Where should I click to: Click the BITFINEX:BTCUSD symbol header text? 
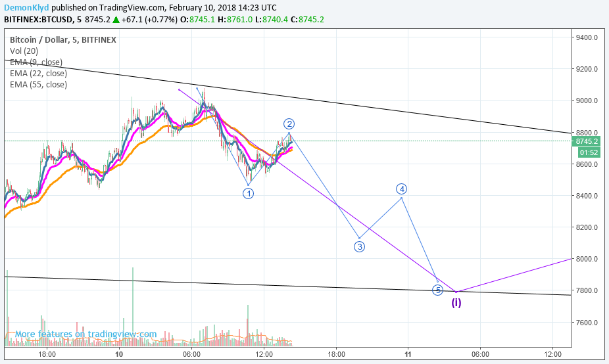tap(39, 20)
